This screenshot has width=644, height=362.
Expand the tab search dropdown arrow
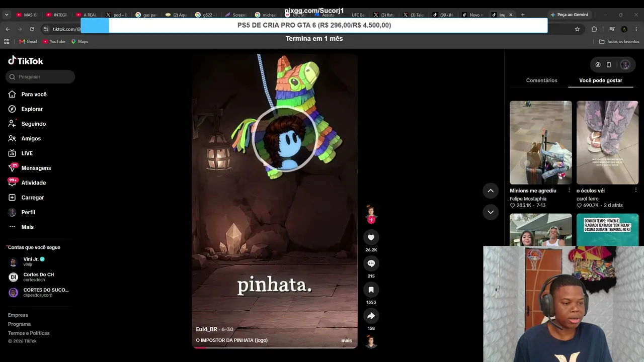point(7,15)
